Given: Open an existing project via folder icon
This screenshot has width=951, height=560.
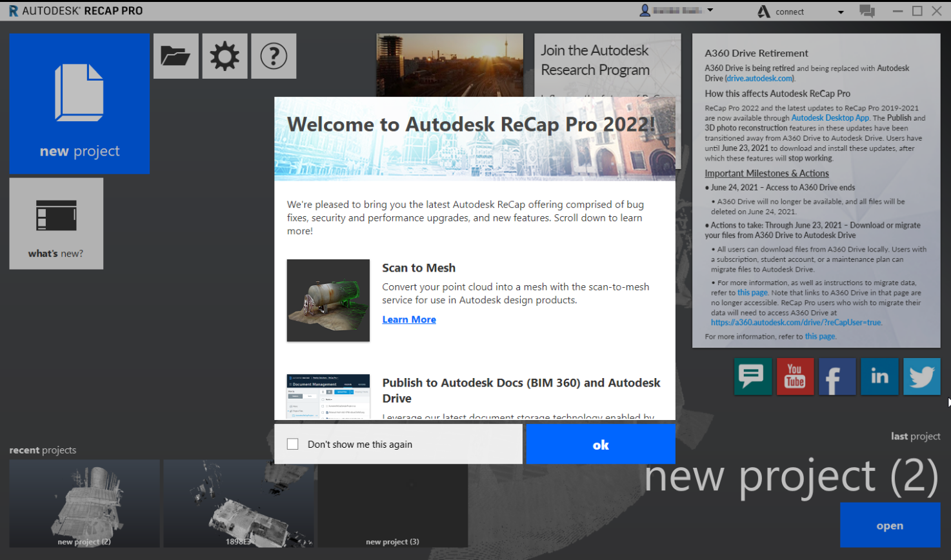Looking at the screenshot, I should (176, 56).
